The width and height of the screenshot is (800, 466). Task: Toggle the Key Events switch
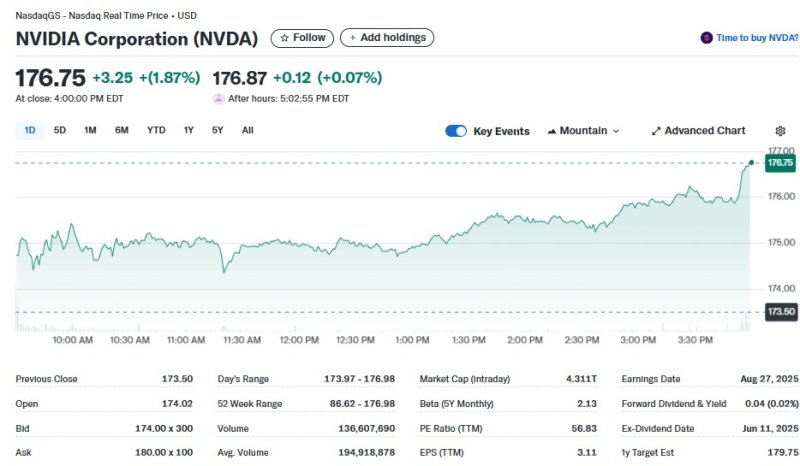[456, 131]
